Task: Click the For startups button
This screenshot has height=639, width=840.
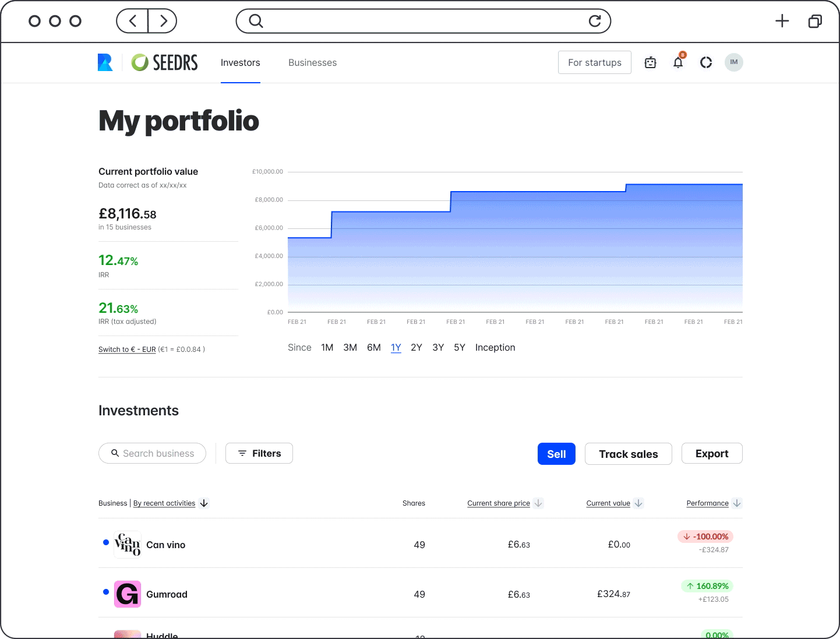Action: tap(595, 62)
